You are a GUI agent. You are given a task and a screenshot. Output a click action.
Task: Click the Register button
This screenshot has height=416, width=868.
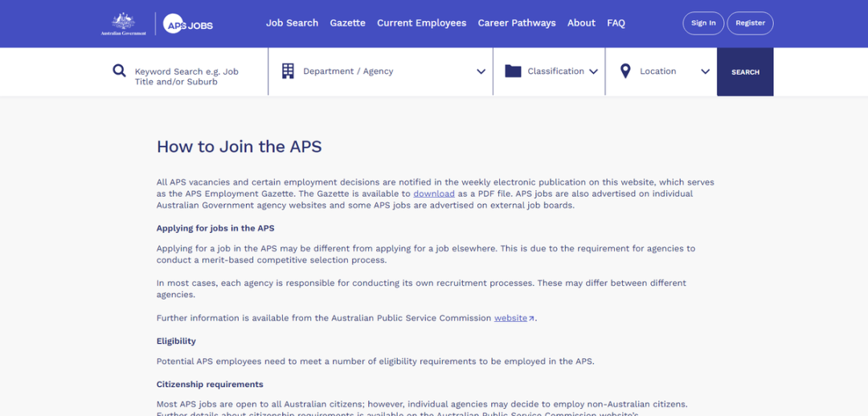tap(750, 23)
